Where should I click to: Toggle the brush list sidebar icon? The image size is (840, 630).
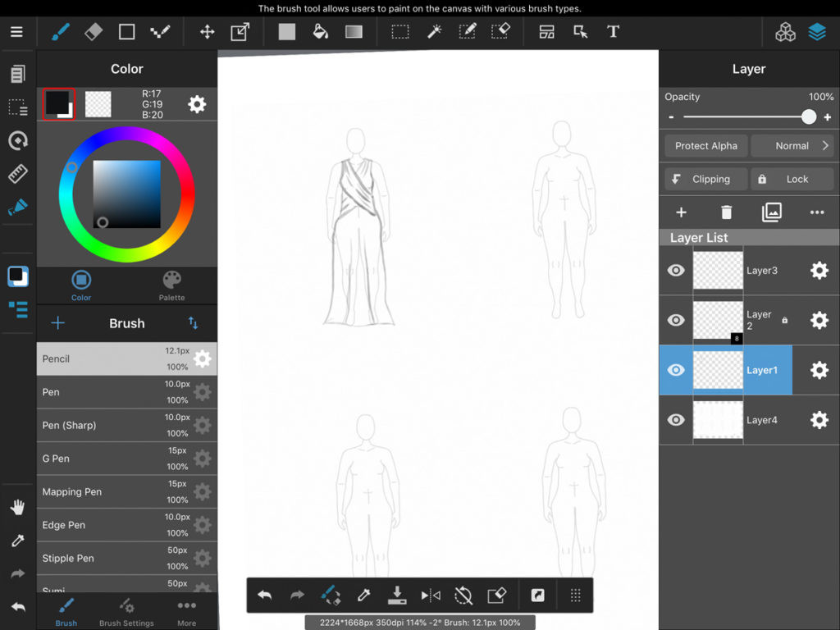(x=18, y=309)
